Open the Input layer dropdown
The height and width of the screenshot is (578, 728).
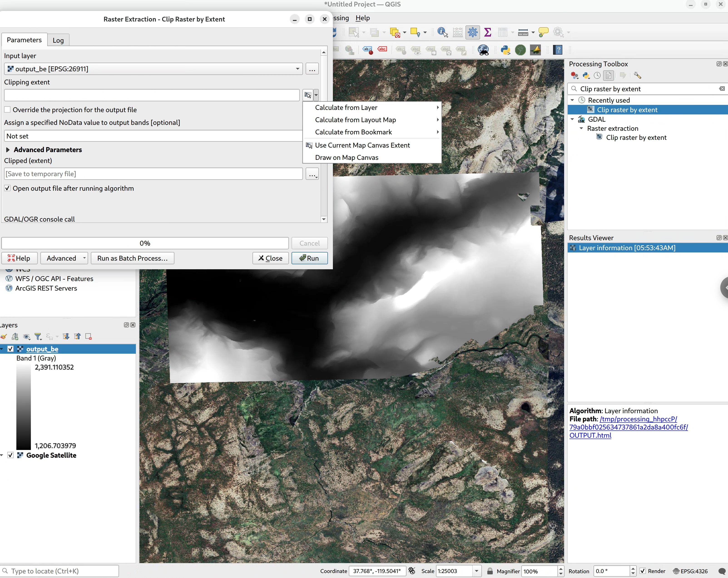[x=297, y=69]
